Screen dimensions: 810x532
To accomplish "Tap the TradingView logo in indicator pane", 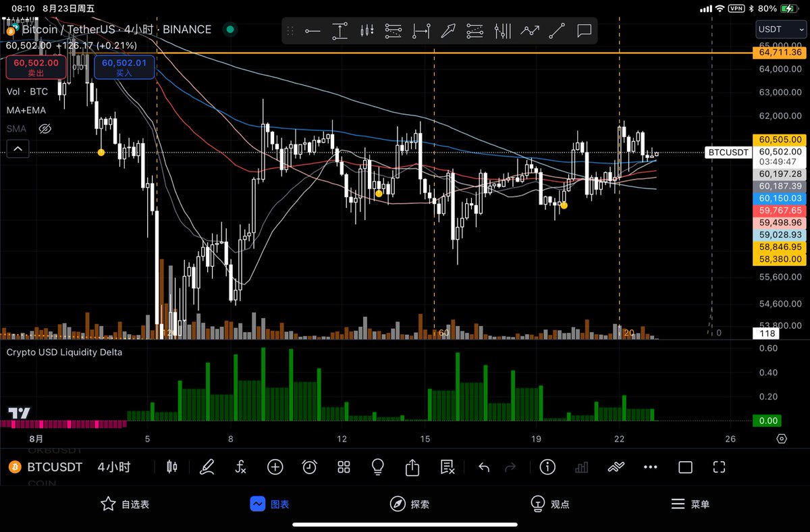I will pyautogui.click(x=19, y=413).
